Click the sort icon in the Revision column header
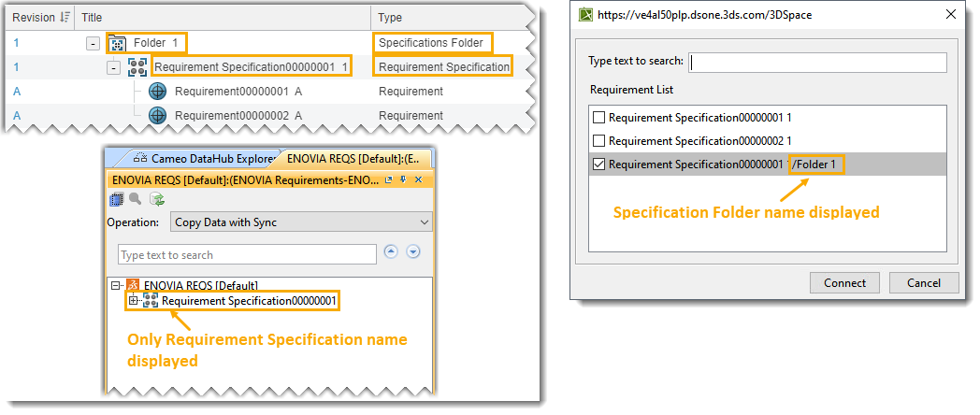 pyautogui.click(x=65, y=18)
